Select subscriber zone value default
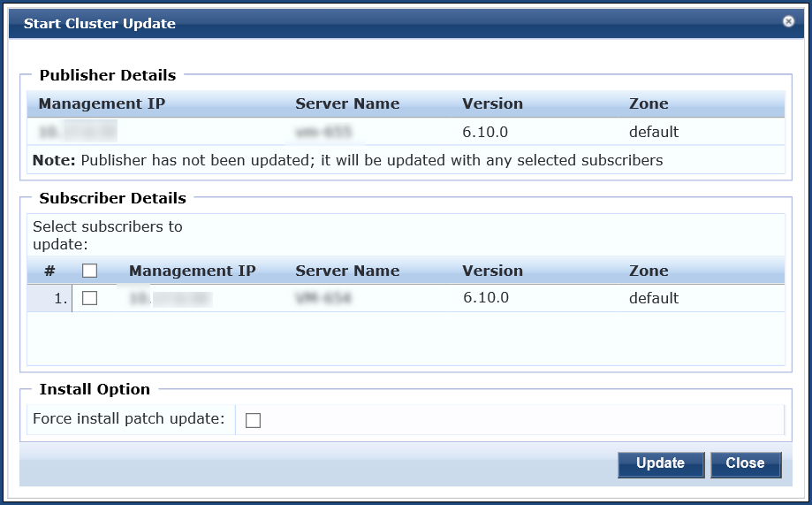 pyautogui.click(x=654, y=298)
